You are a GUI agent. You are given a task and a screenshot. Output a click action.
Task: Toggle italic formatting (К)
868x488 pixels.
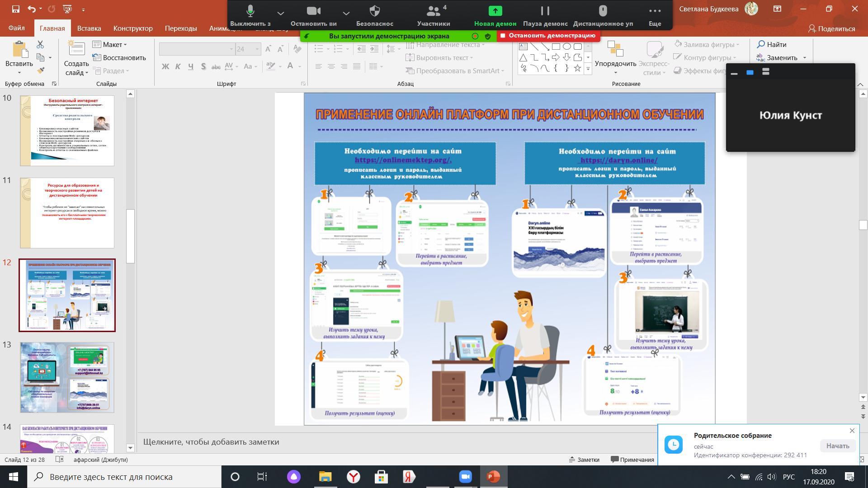tap(178, 66)
